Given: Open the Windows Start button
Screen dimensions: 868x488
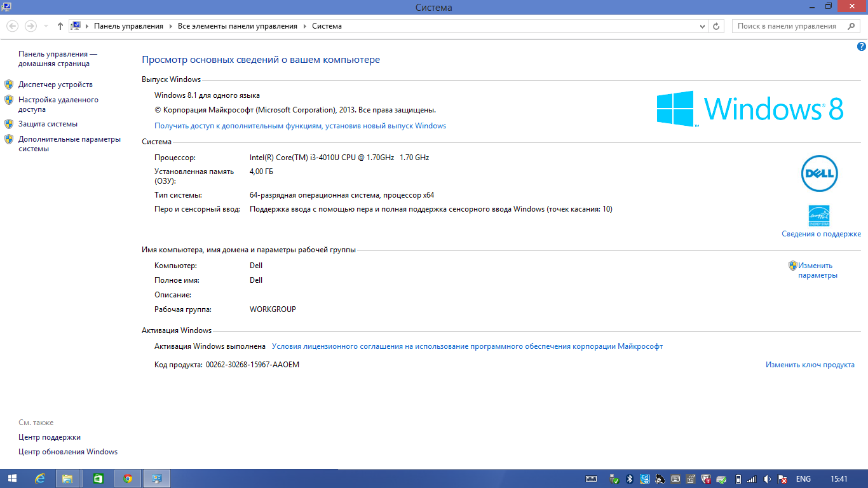Looking at the screenshot, I should click(x=12, y=479).
